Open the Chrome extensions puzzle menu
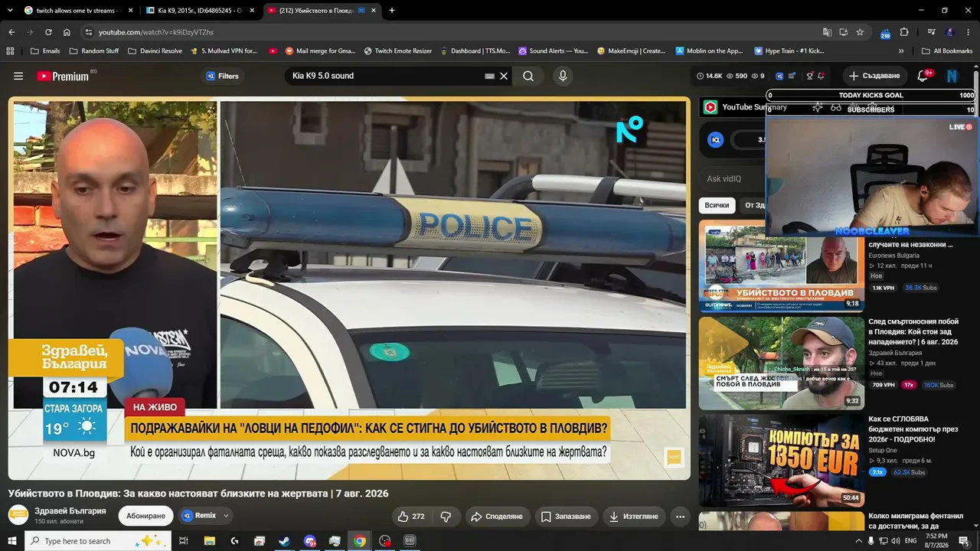The height and width of the screenshot is (551, 980). [904, 32]
